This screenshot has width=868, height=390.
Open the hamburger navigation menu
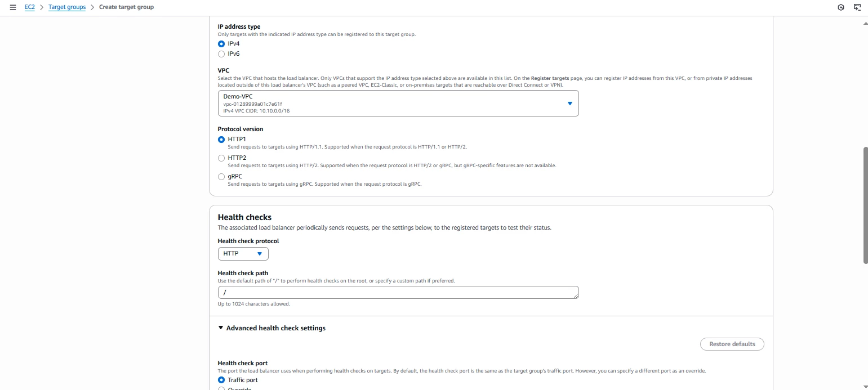click(13, 7)
